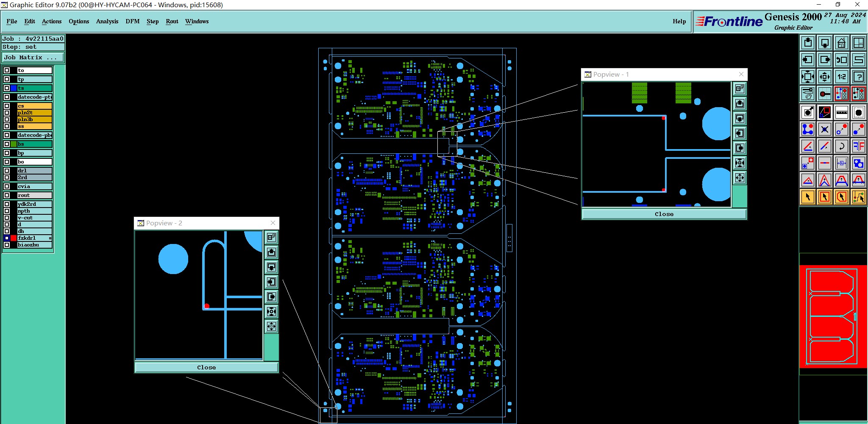The image size is (868, 424).
Task: Click the zoom out arrows-outward icon
Action: pos(825,77)
